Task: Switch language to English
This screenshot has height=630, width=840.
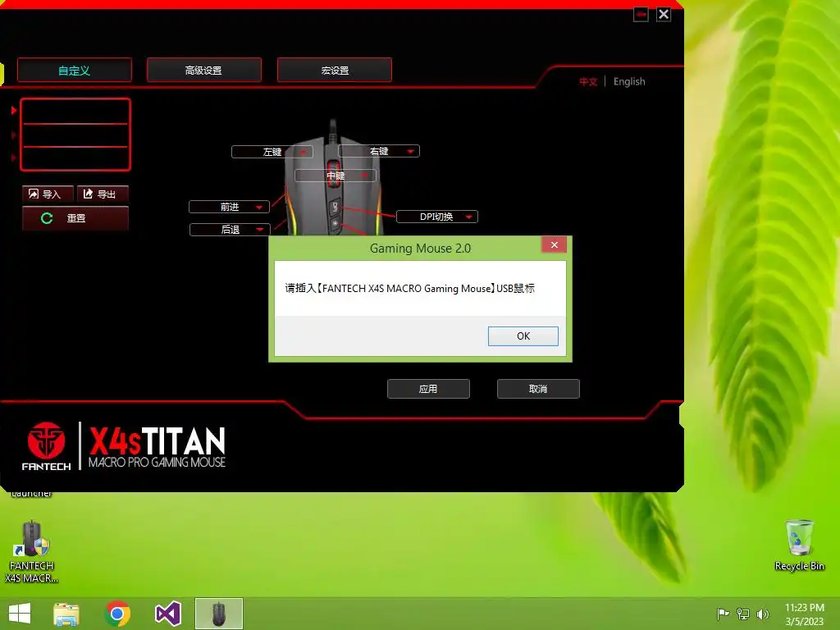Action: 629,81
